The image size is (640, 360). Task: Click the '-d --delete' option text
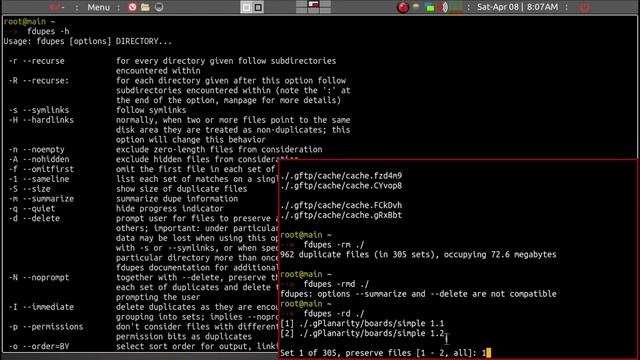(34, 218)
